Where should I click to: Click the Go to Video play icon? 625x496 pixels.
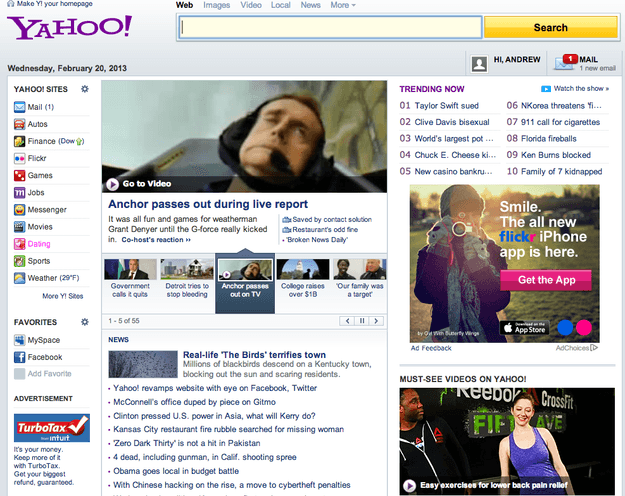point(112,184)
